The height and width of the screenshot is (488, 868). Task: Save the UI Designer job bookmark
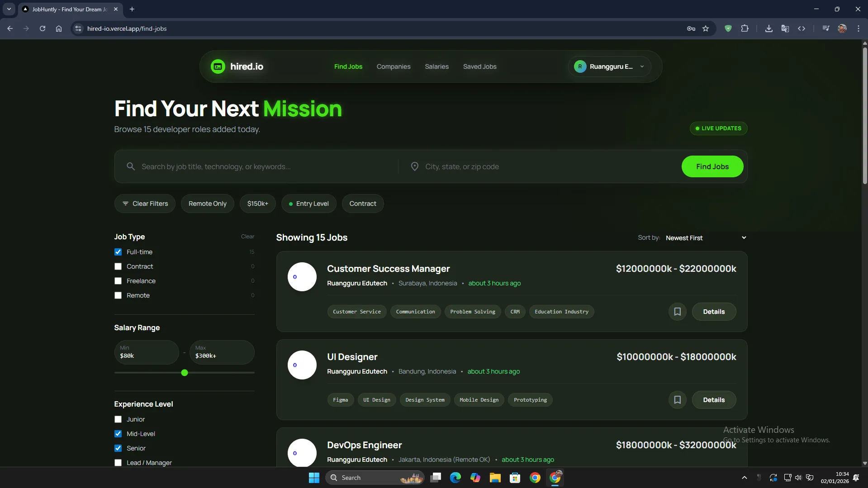coord(677,400)
